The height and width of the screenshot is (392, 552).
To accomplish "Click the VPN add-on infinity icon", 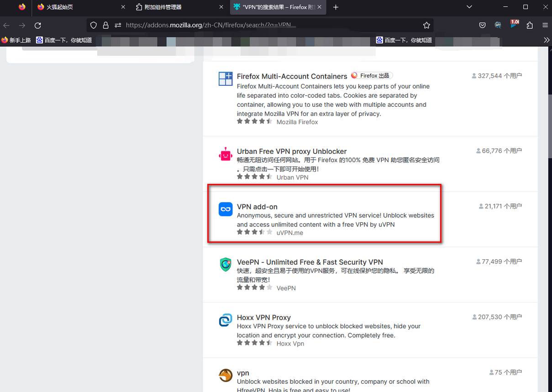I will coord(226,209).
